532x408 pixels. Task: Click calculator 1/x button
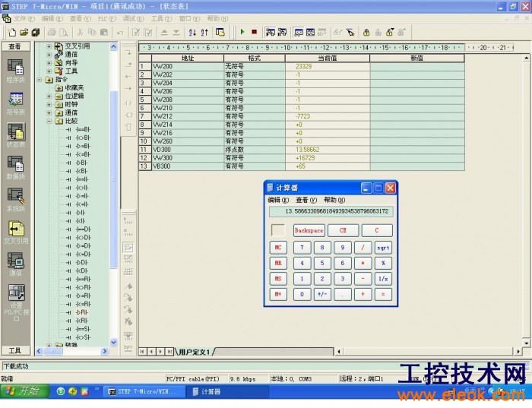point(383,278)
